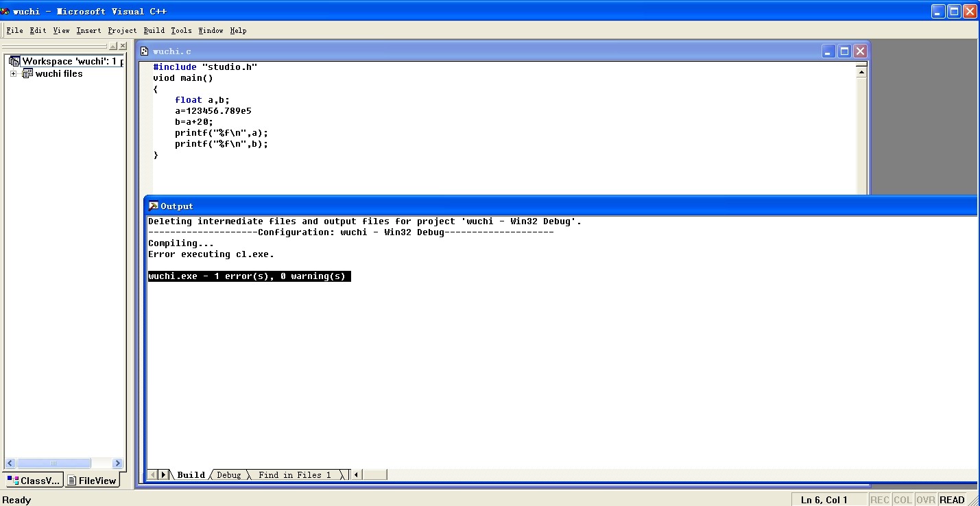Open the Edit menu
Image resolution: width=980 pixels, height=506 pixels.
tap(38, 30)
